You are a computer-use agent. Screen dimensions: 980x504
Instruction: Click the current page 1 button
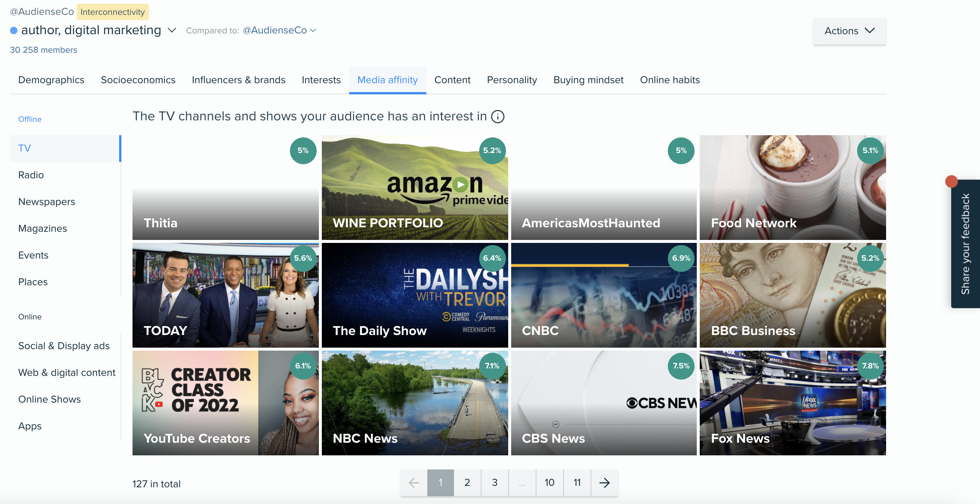tap(441, 482)
